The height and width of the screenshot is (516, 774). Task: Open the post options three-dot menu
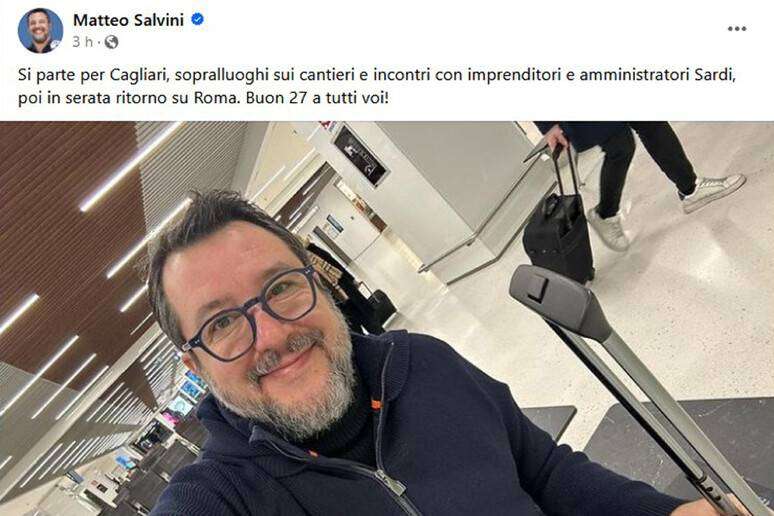coord(736,29)
